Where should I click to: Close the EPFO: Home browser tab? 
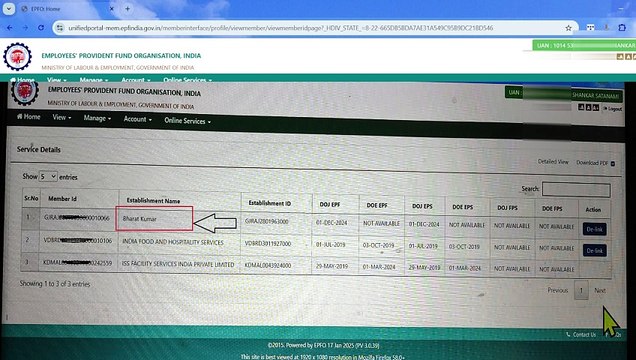click(x=112, y=9)
